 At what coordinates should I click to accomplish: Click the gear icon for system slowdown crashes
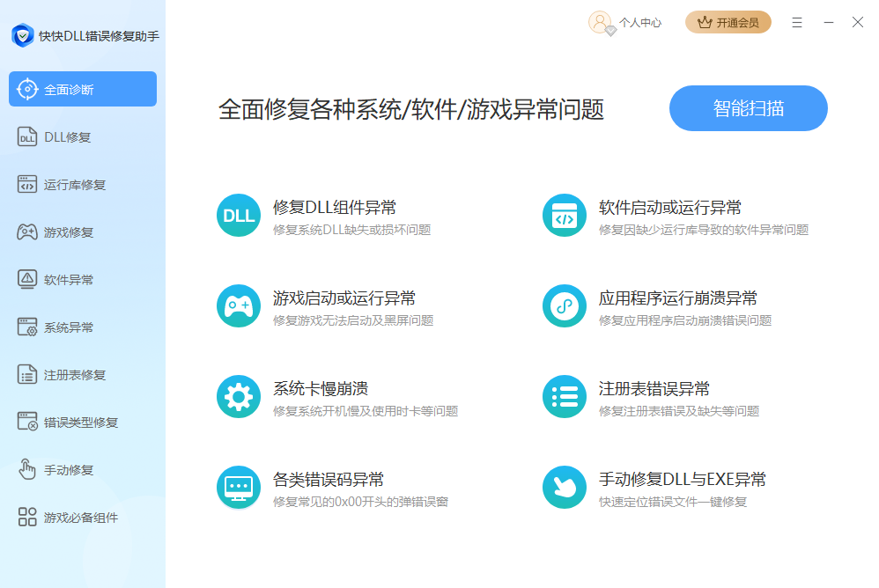point(239,397)
